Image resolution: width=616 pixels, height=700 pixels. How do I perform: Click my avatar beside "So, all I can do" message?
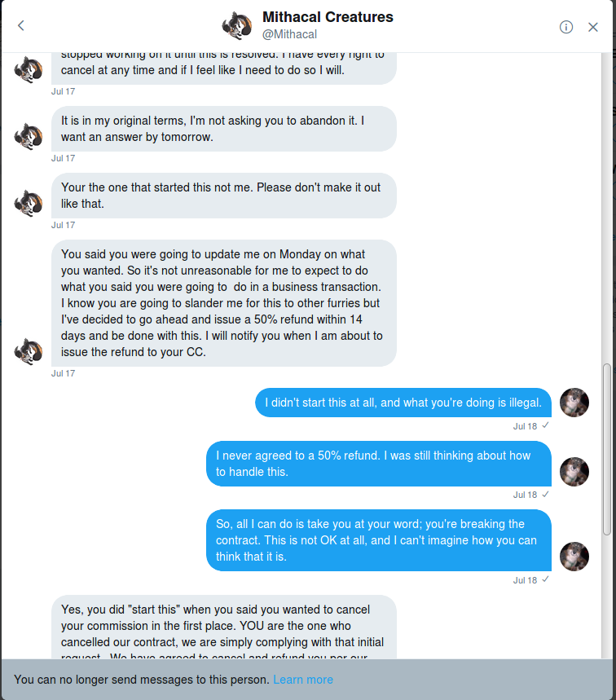pos(574,557)
